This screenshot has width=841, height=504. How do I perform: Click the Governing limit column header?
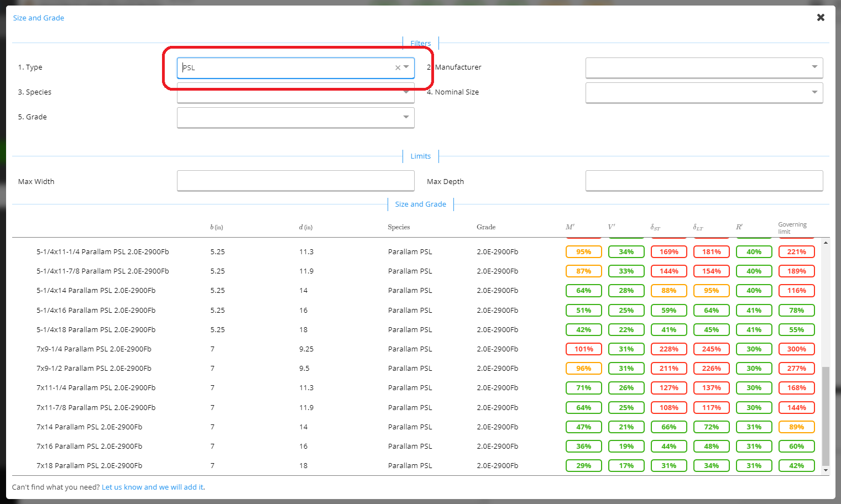[x=792, y=228]
